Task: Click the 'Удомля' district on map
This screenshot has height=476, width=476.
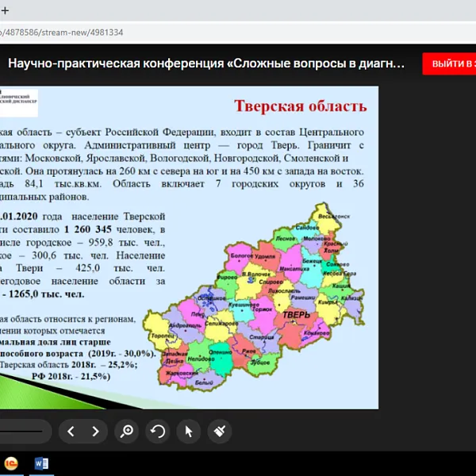Action: (x=265, y=256)
